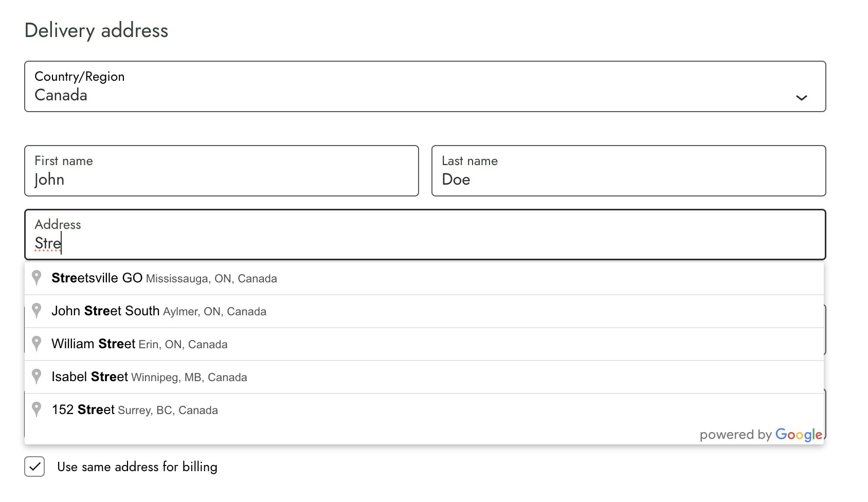Uncheck Use same address for billing
This screenshot has height=502, width=868.
[x=34, y=467]
